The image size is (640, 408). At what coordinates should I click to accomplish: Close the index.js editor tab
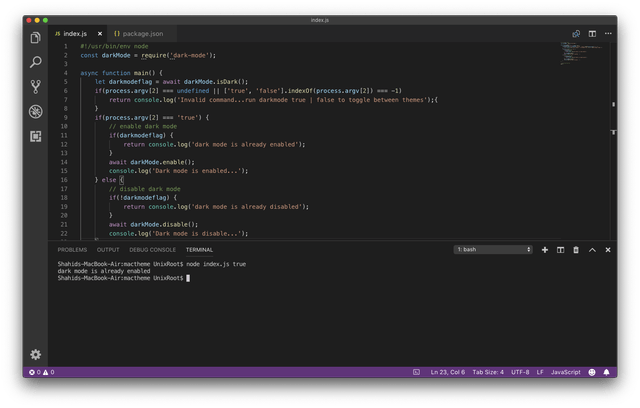click(x=98, y=33)
